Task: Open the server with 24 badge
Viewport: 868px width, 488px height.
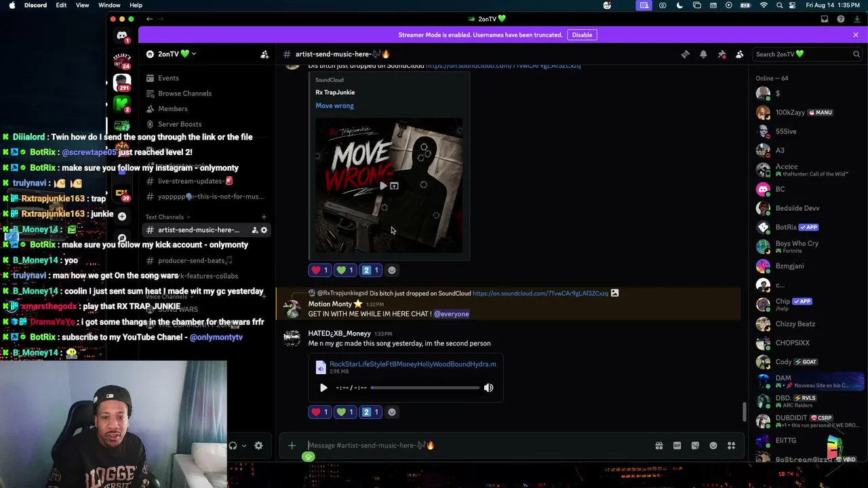Action: click(x=122, y=60)
